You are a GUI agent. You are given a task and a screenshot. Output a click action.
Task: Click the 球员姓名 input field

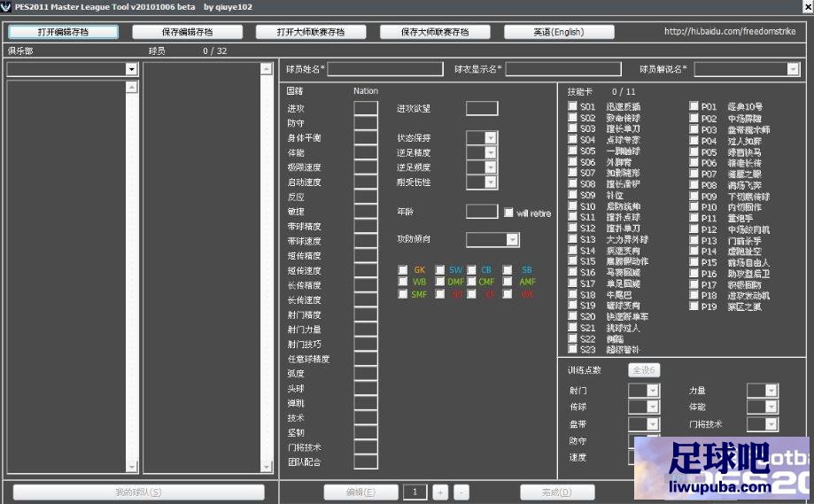click(x=385, y=69)
